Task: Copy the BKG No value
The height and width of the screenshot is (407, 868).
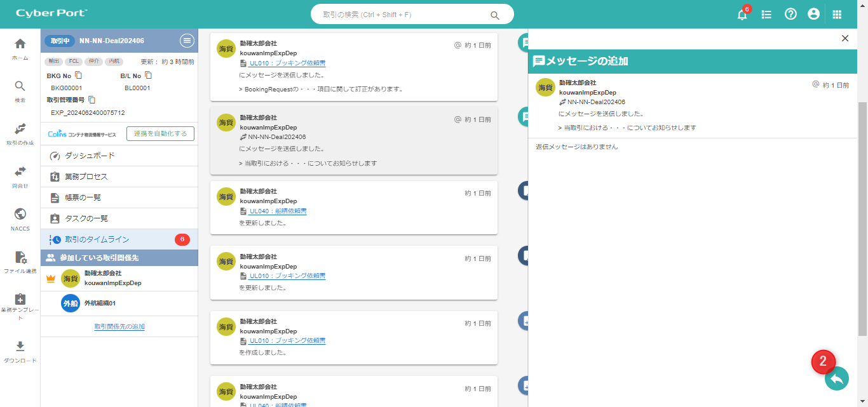Action: click(79, 76)
